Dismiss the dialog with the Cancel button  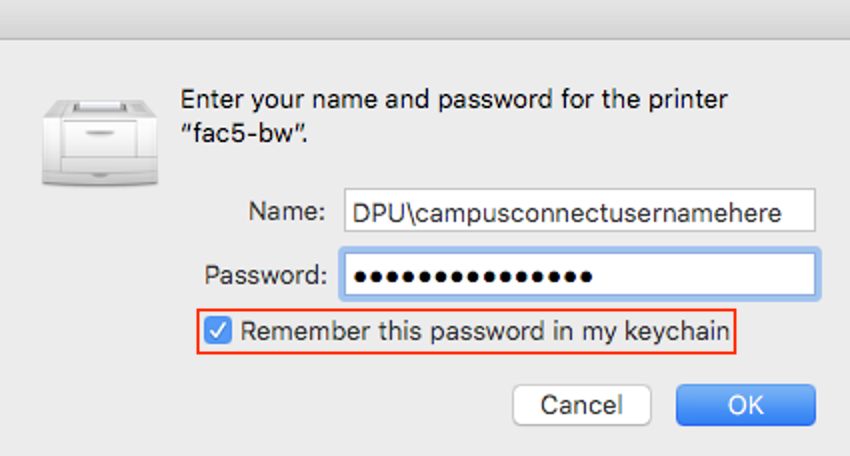(582, 405)
